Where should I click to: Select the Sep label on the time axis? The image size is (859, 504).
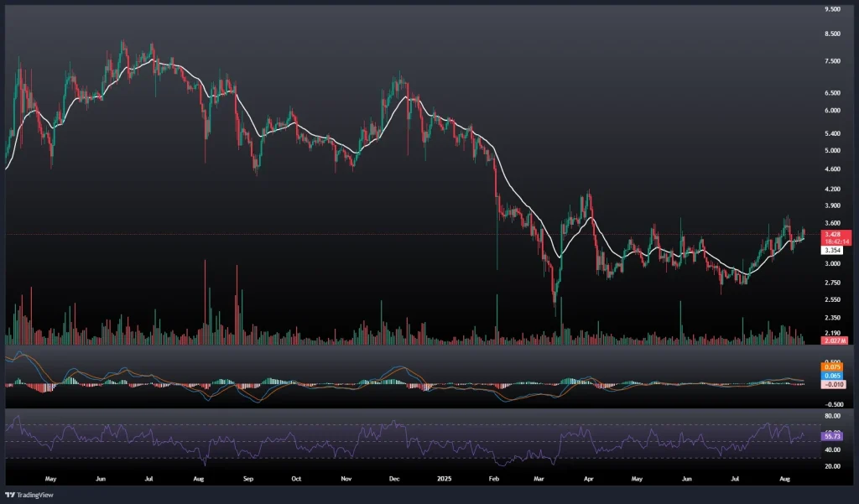pos(247,480)
